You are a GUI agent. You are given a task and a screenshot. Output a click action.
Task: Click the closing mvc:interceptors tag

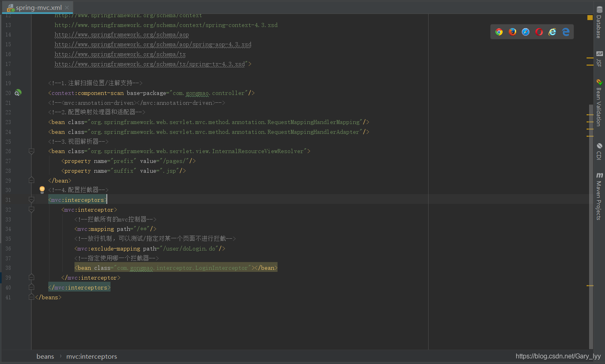point(79,287)
